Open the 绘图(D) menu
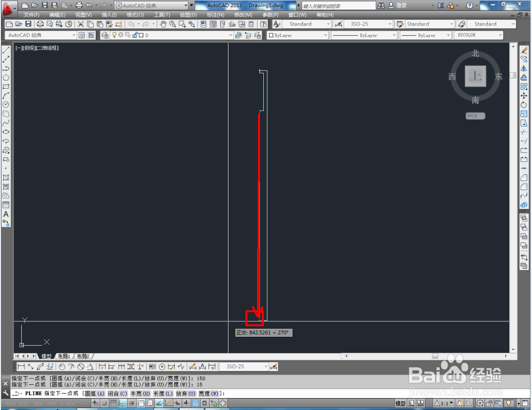 click(x=188, y=15)
